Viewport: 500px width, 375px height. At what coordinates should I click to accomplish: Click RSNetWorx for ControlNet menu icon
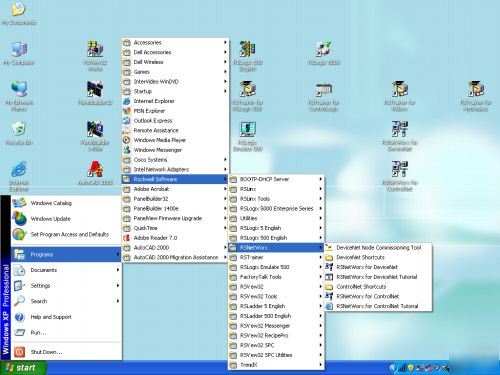click(x=329, y=296)
